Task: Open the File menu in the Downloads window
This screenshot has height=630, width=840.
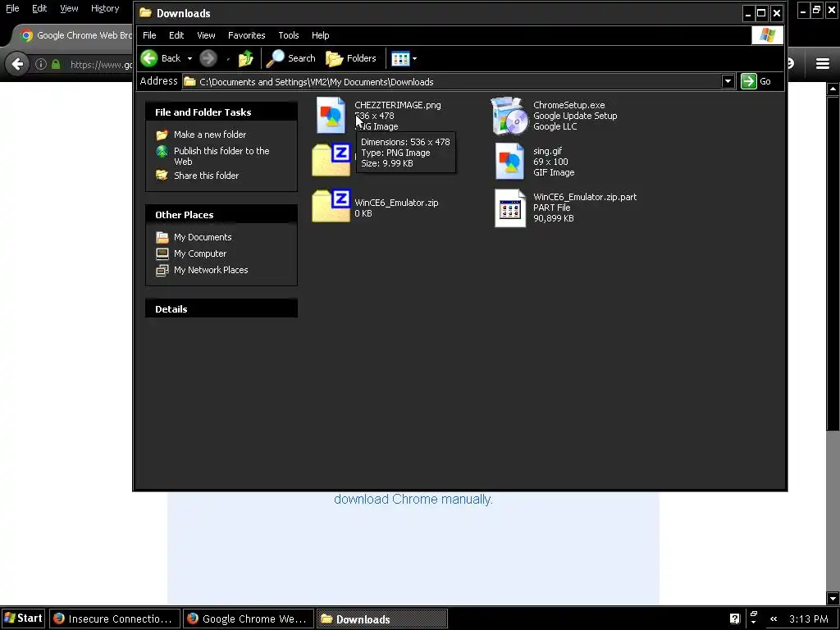Action: (x=149, y=35)
